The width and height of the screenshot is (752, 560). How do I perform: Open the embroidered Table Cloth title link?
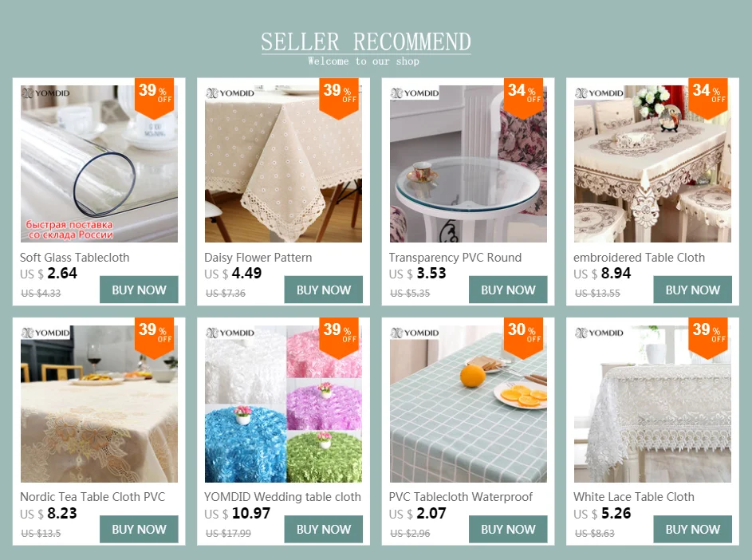pyautogui.click(x=639, y=258)
